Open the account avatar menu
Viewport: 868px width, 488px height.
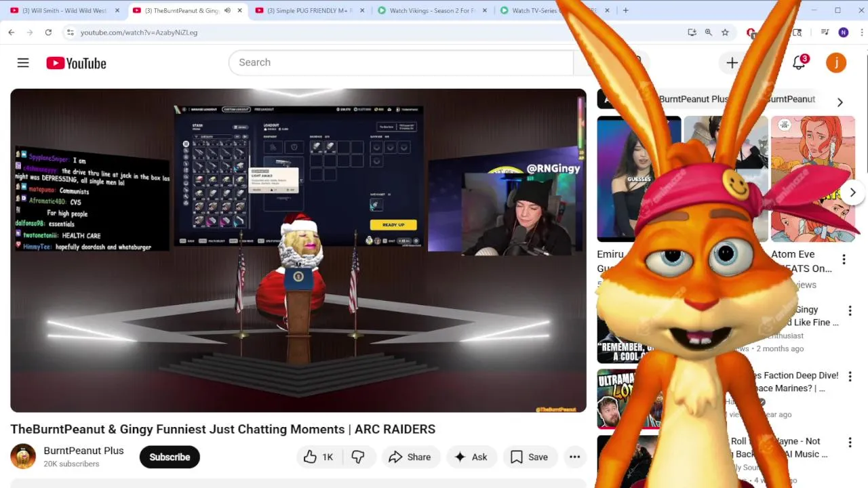[836, 63]
